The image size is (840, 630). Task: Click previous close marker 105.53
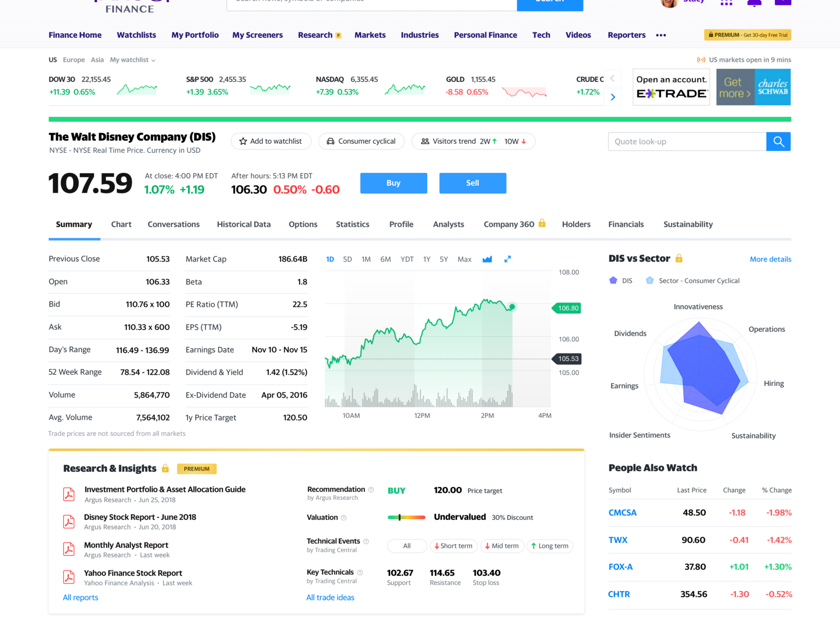(x=567, y=359)
